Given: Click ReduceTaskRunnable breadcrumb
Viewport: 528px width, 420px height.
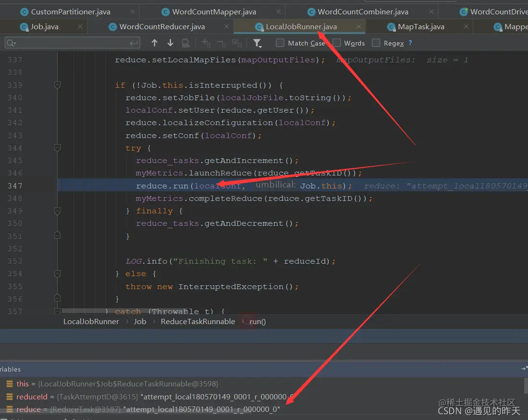Looking at the screenshot, I should coord(198,322).
